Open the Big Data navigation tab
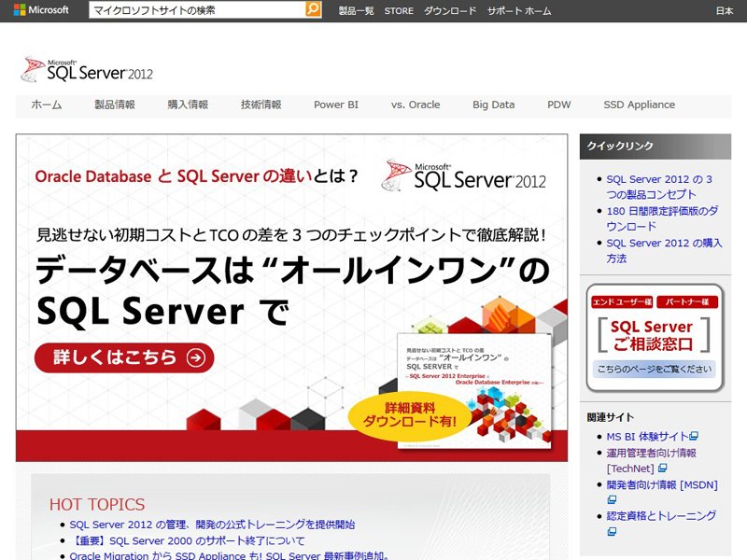 (494, 105)
